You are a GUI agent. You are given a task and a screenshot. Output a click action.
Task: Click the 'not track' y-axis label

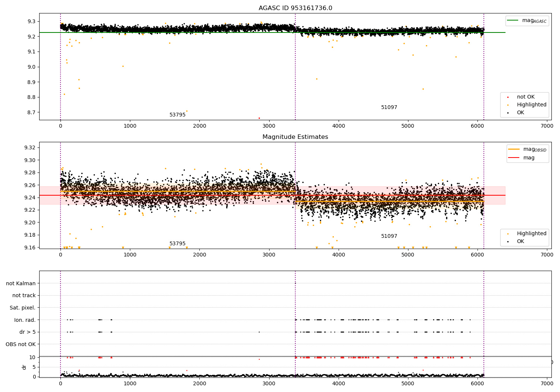pos(24,296)
